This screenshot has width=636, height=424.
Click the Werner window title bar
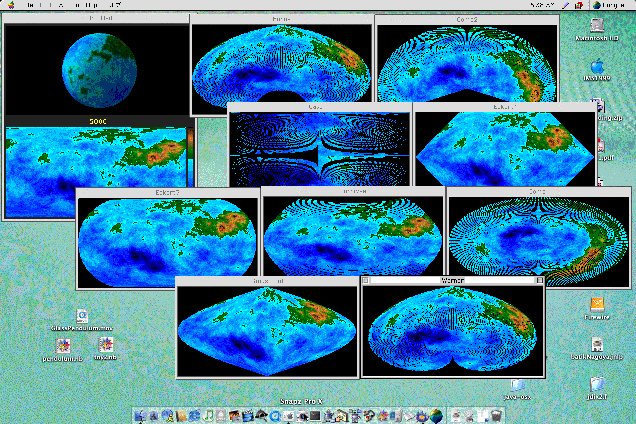point(452,280)
